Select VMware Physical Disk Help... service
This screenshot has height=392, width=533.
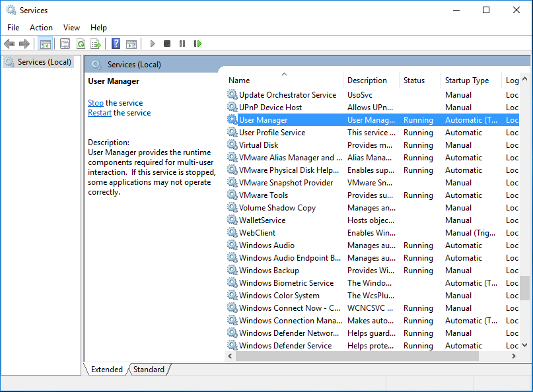[373, 170]
